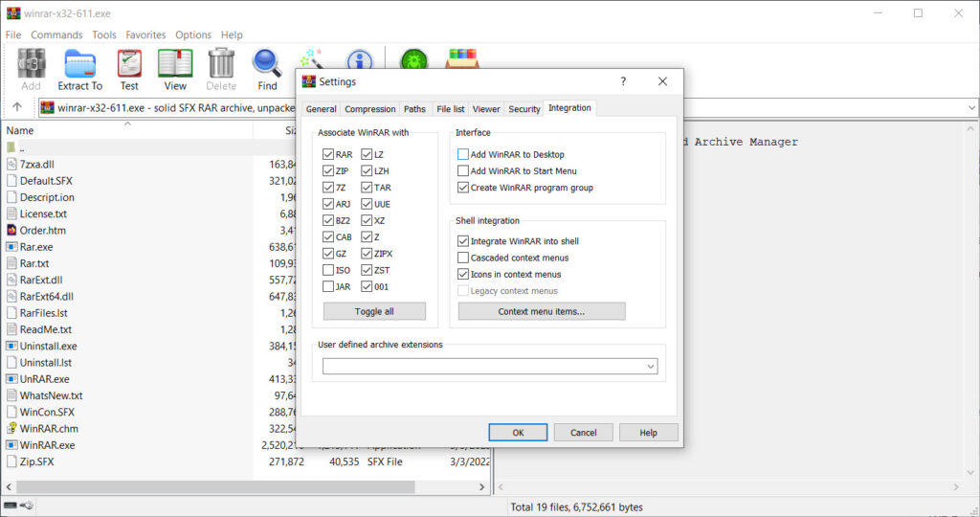The width and height of the screenshot is (980, 517).
Task: Close the Settings dialog with X
Action: (662, 81)
